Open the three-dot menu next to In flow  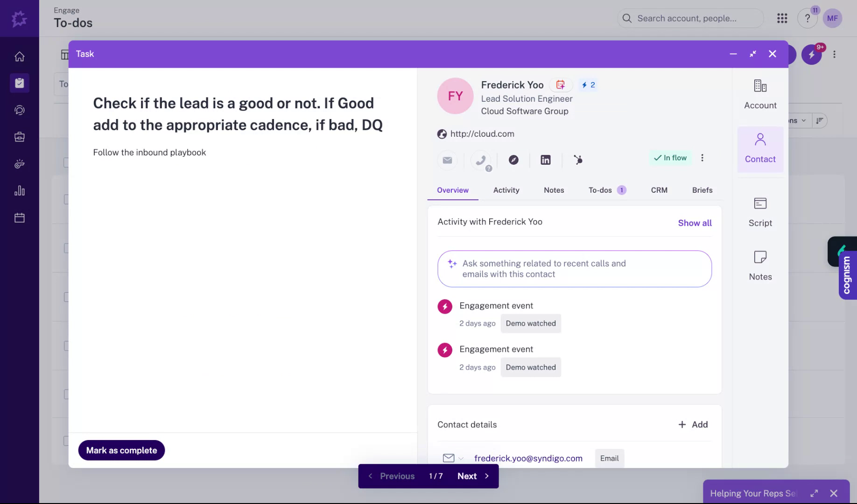[x=702, y=158]
